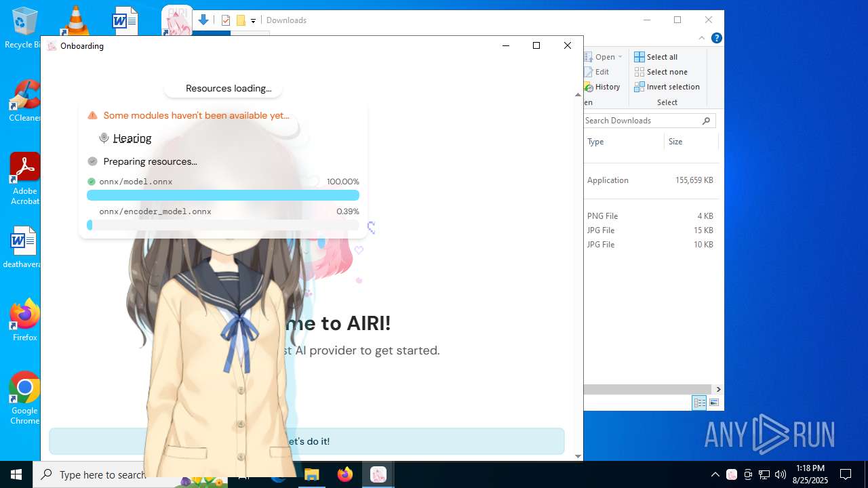
Task: Select the JPG File row, 15 KB
Action: pyautogui.click(x=650, y=230)
